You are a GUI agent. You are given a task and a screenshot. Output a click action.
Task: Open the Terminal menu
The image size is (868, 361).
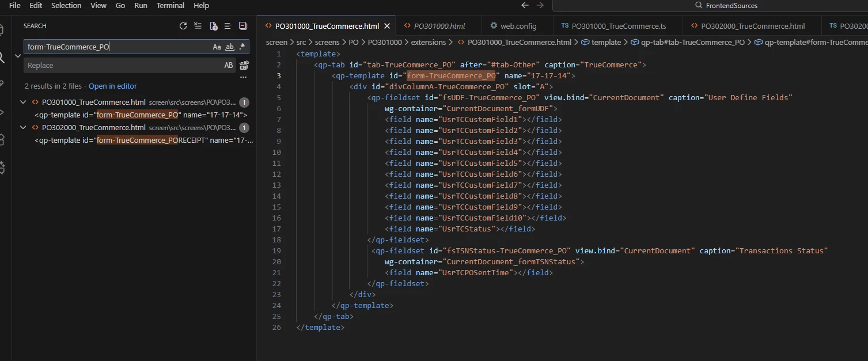(170, 5)
